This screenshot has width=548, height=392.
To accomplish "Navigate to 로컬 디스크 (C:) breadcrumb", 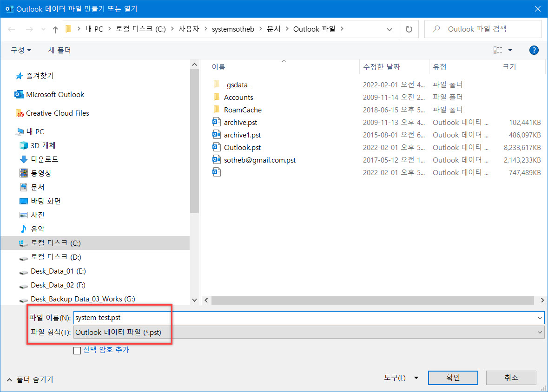I will click(141, 29).
